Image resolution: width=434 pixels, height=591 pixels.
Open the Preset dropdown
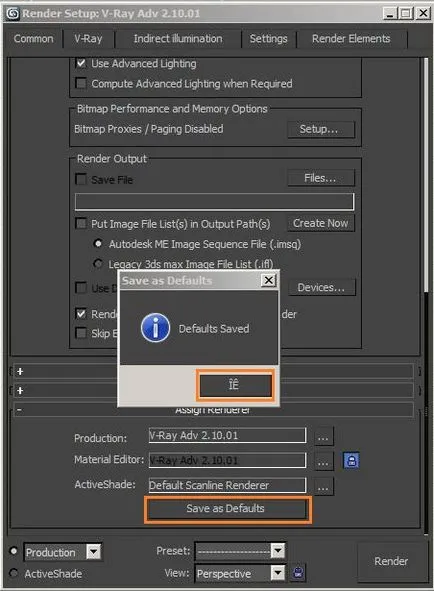pyautogui.click(x=278, y=551)
